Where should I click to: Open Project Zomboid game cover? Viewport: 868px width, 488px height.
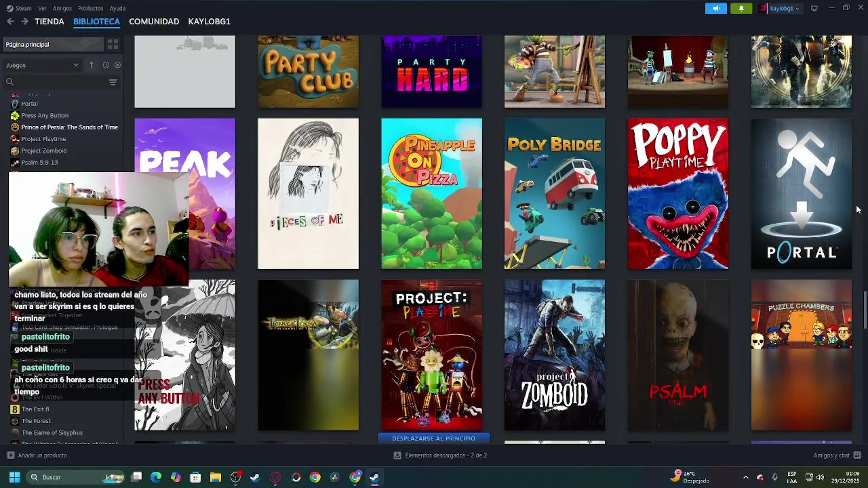555,355
